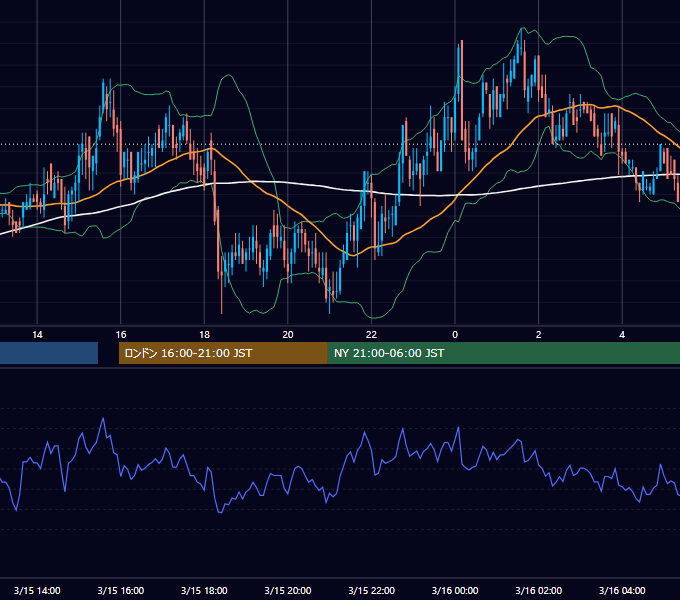Click the 3/16 02:00 time label
680x600 pixels.
tap(539, 590)
